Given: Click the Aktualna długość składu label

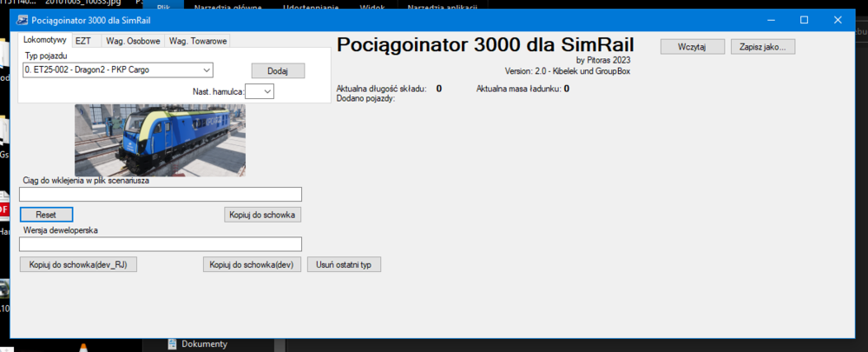Looking at the screenshot, I should click(381, 89).
